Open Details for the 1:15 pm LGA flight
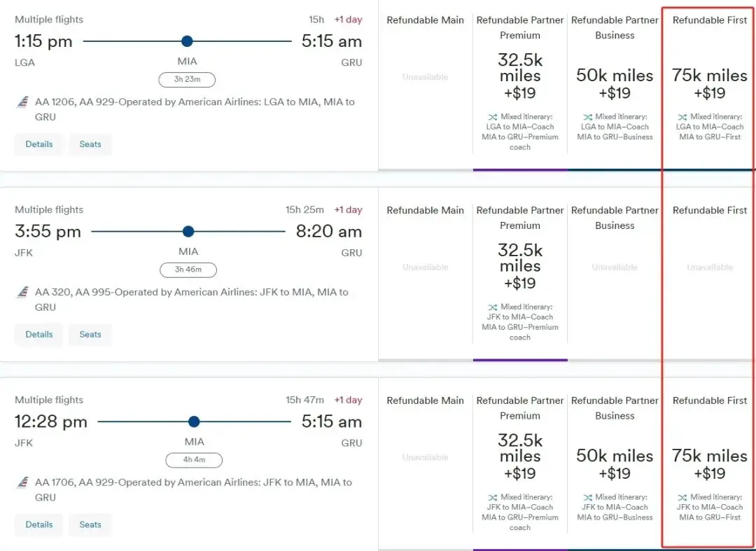756x551 pixels. tap(39, 144)
